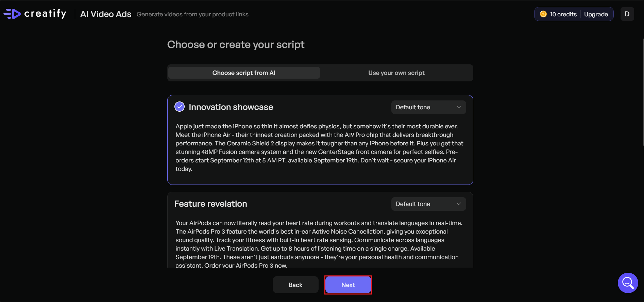The image size is (644, 302).
Task: Click the page scrollbar on right edge
Action: click(x=643, y=92)
